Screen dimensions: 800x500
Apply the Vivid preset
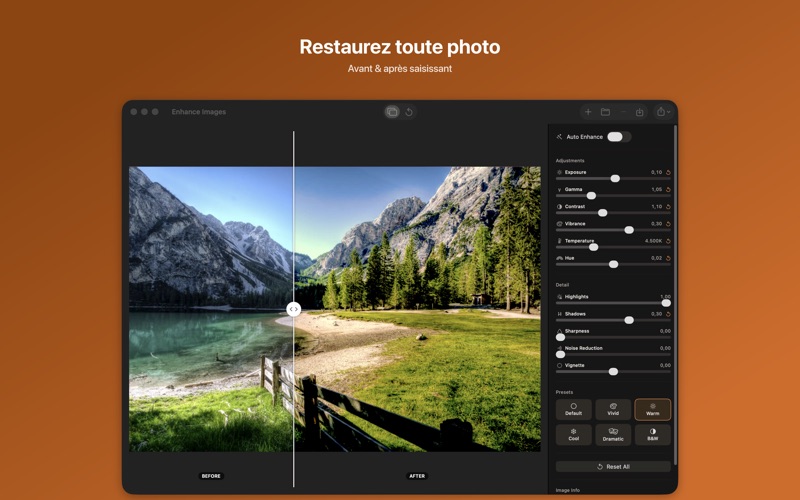click(x=613, y=409)
